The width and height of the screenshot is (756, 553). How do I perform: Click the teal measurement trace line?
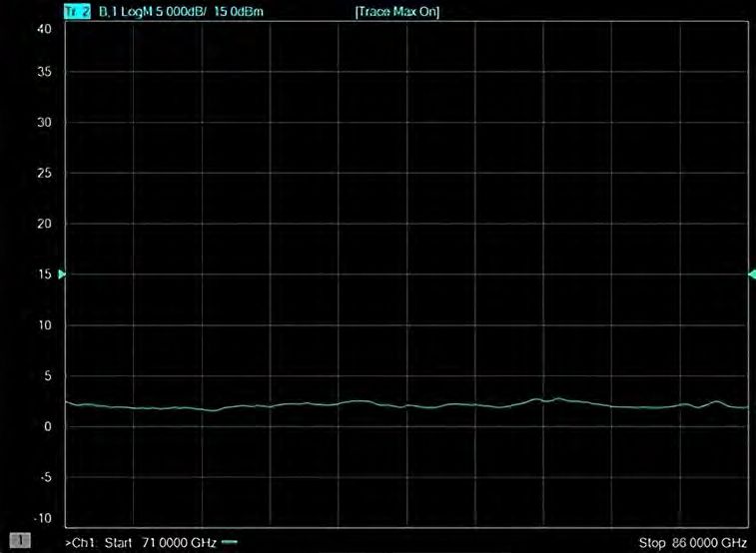399,404
